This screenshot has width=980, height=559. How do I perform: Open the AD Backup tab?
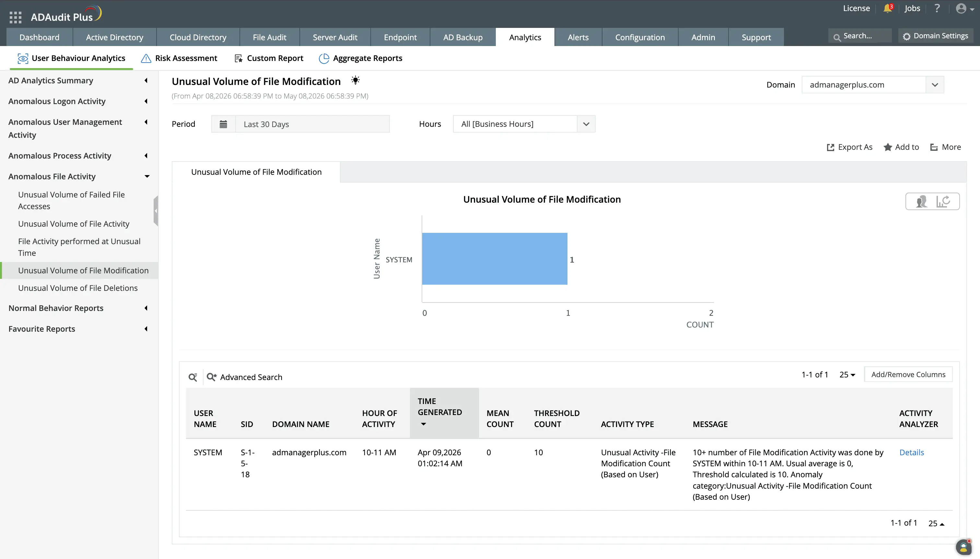pyautogui.click(x=463, y=37)
